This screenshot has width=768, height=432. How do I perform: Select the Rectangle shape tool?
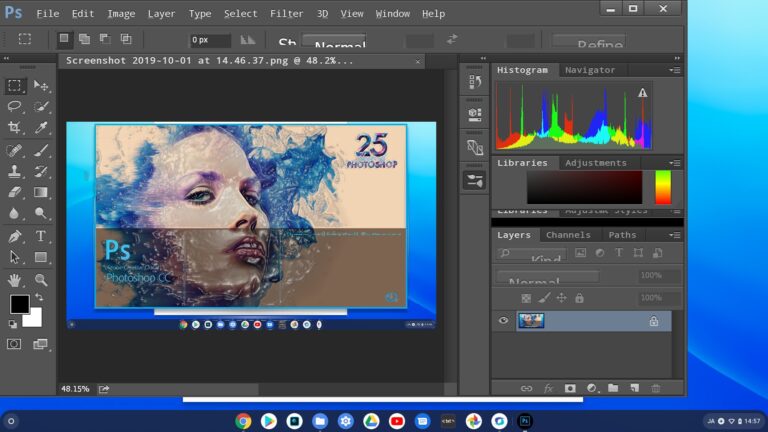(41, 257)
